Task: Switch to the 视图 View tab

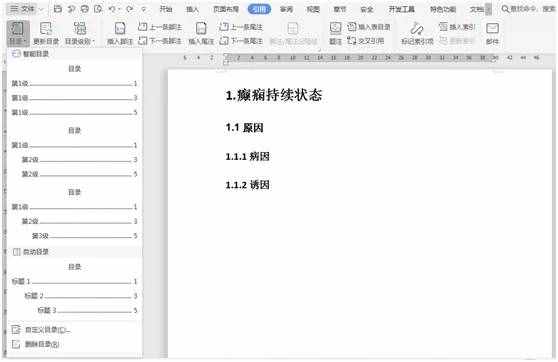Action: pyautogui.click(x=313, y=9)
